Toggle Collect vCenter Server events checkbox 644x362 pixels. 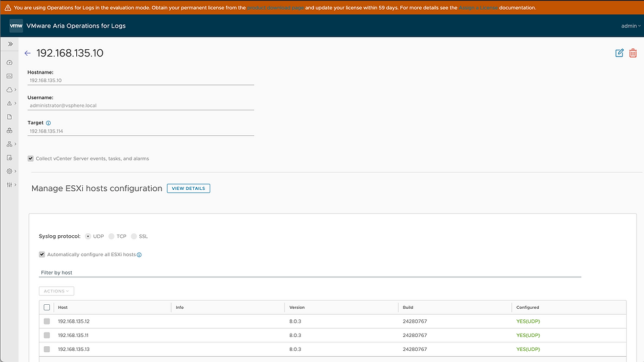point(30,158)
